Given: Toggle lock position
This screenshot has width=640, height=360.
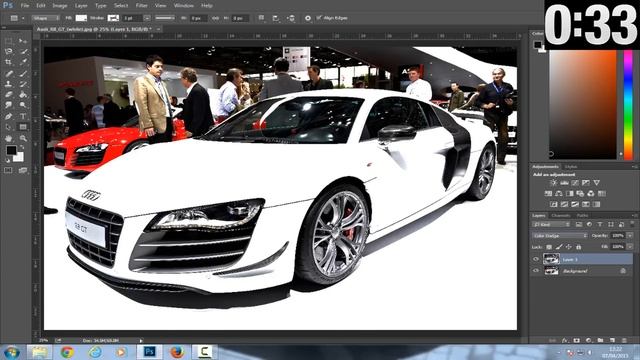Looking at the screenshot, I should (x=569, y=247).
